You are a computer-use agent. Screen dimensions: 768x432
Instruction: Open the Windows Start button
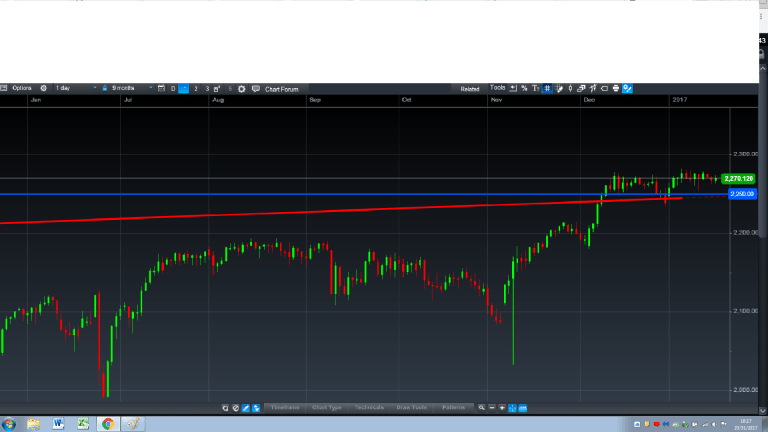(9, 424)
